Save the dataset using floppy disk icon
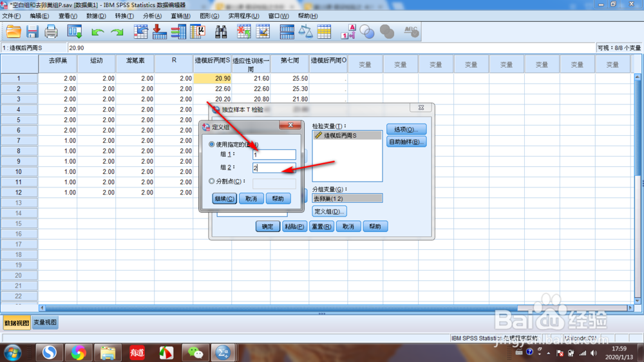Screen dimensions: 644x362 tap(32, 32)
